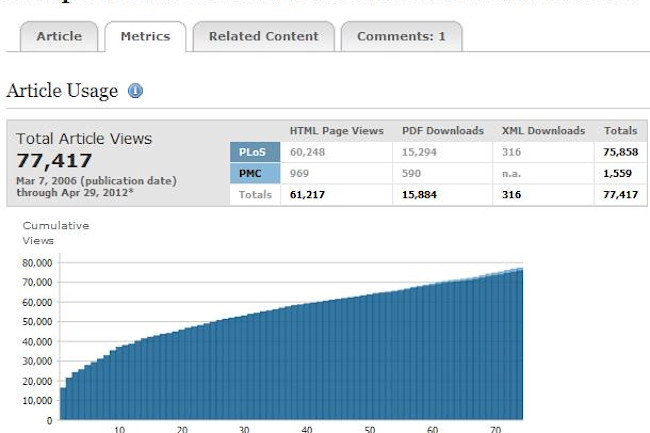Click the large 77,417 total views number
This screenshot has width=650, height=433.
tap(54, 161)
